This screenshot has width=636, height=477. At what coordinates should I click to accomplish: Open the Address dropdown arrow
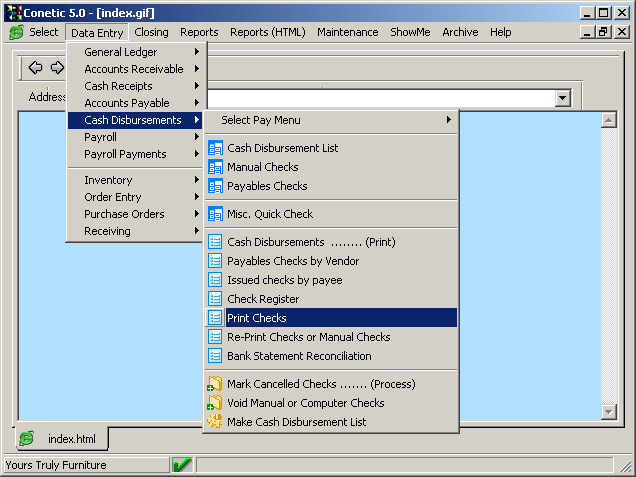click(562, 98)
